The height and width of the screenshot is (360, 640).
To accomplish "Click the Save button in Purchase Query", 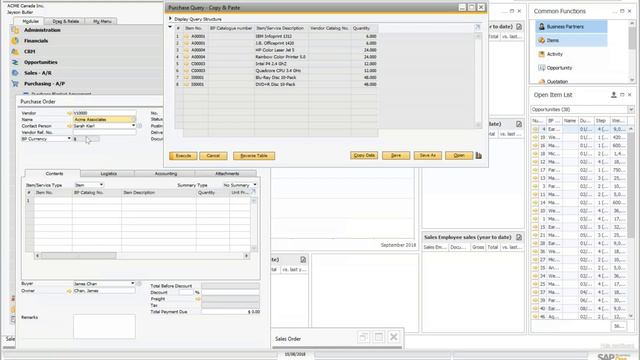I will coord(396,156).
